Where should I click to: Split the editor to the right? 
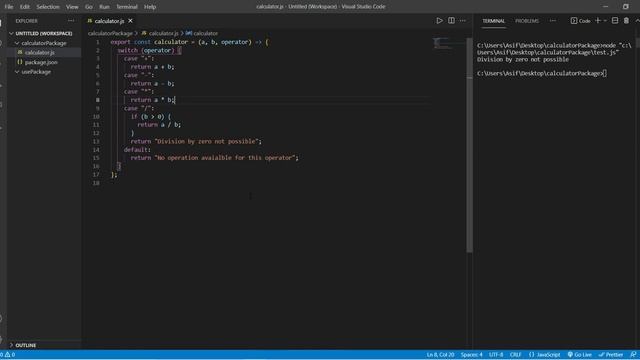click(x=451, y=21)
